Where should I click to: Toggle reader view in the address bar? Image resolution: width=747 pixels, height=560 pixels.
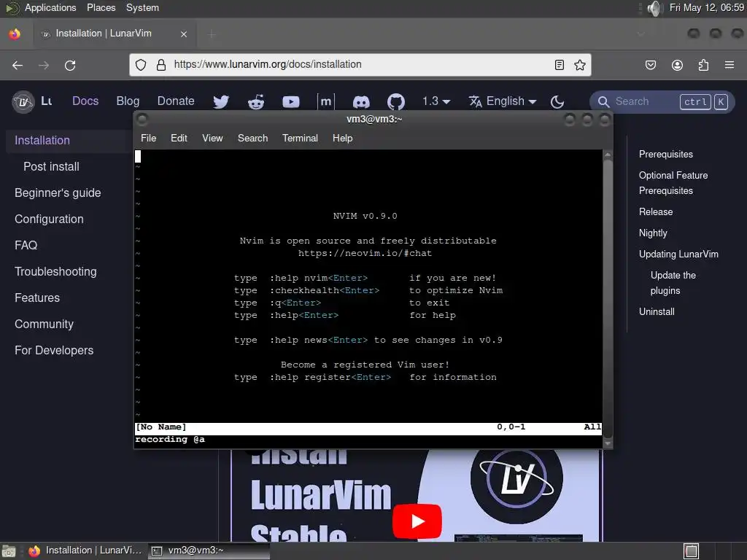(x=560, y=65)
